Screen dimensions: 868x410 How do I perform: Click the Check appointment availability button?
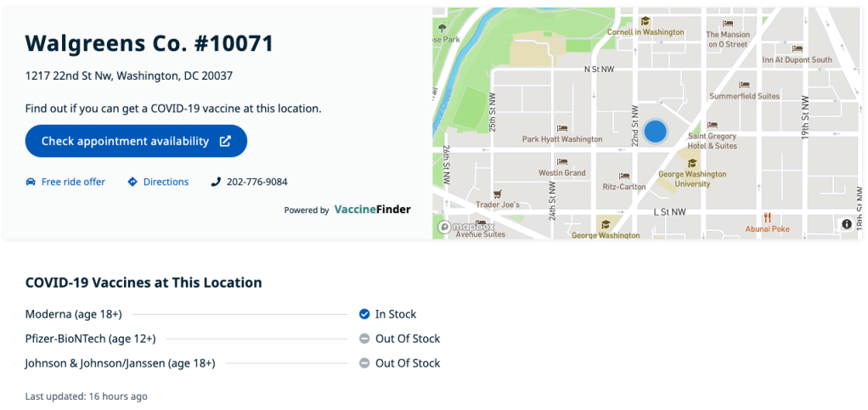pos(136,141)
